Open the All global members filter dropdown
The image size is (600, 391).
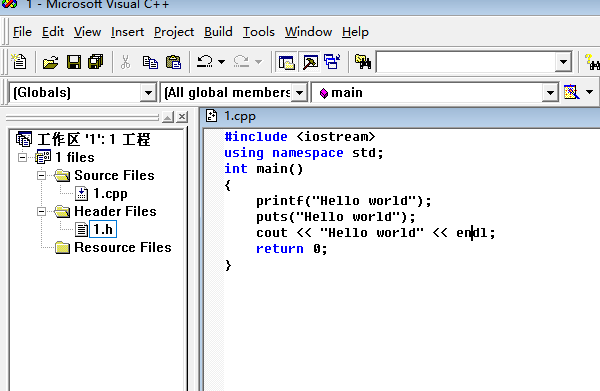pos(299,93)
